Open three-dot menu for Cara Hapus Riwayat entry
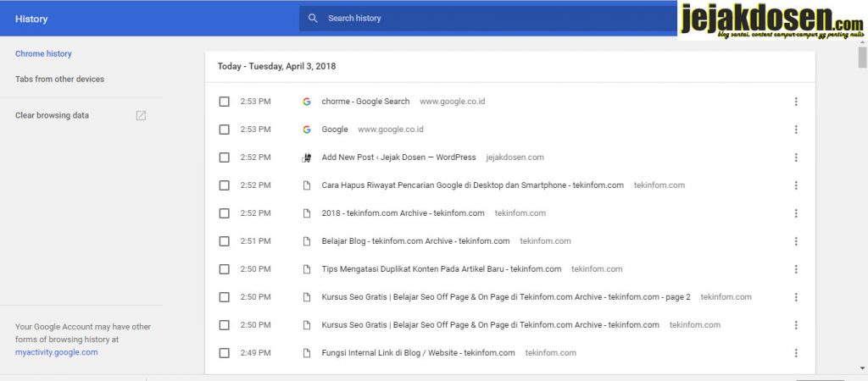The height and width of the screenshot is (381, 868). point(796,185)
